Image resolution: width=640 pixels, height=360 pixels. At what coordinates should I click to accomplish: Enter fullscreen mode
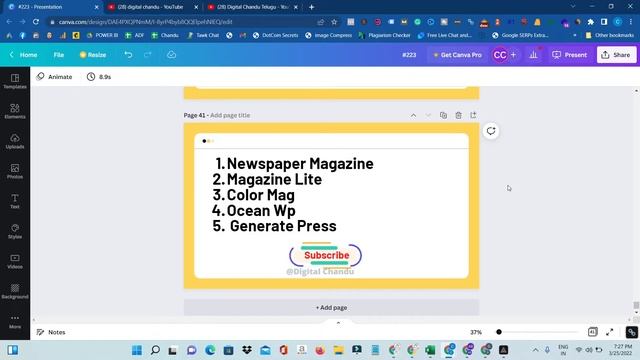609,332
